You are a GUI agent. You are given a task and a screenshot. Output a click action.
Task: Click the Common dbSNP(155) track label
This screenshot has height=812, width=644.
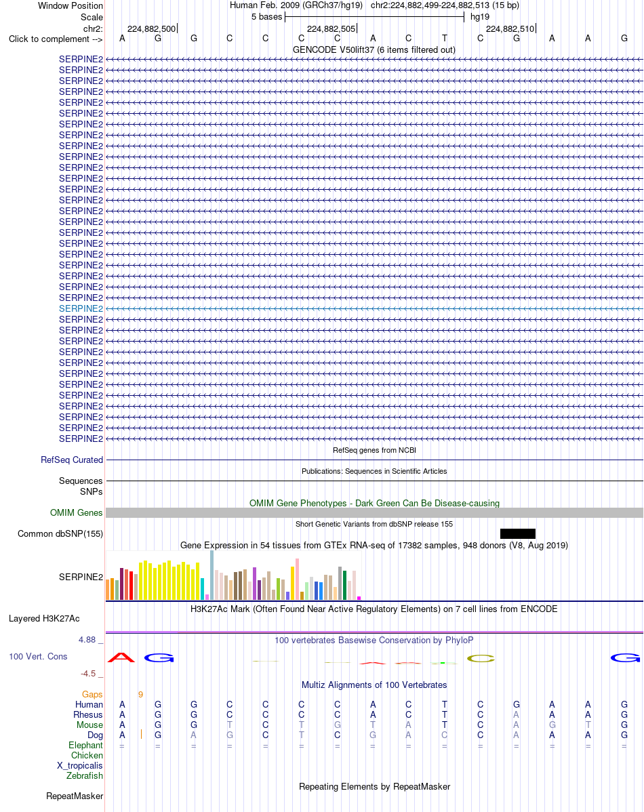coord(60,534)
